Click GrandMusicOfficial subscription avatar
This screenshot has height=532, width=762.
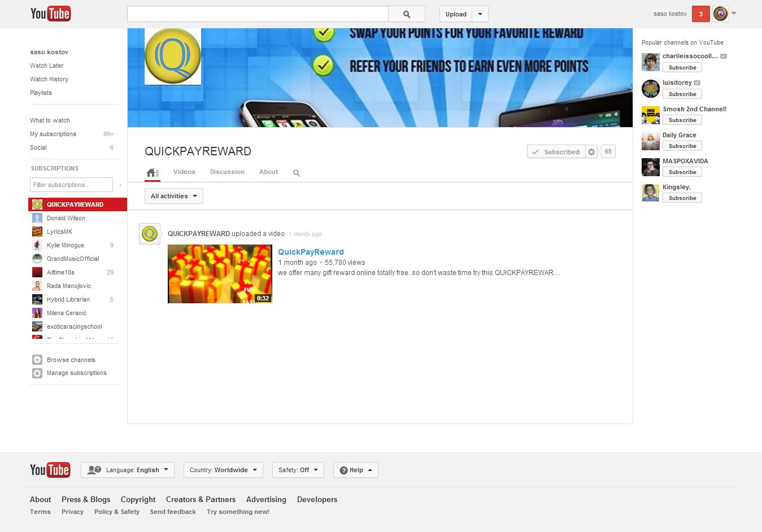point(37,259)
